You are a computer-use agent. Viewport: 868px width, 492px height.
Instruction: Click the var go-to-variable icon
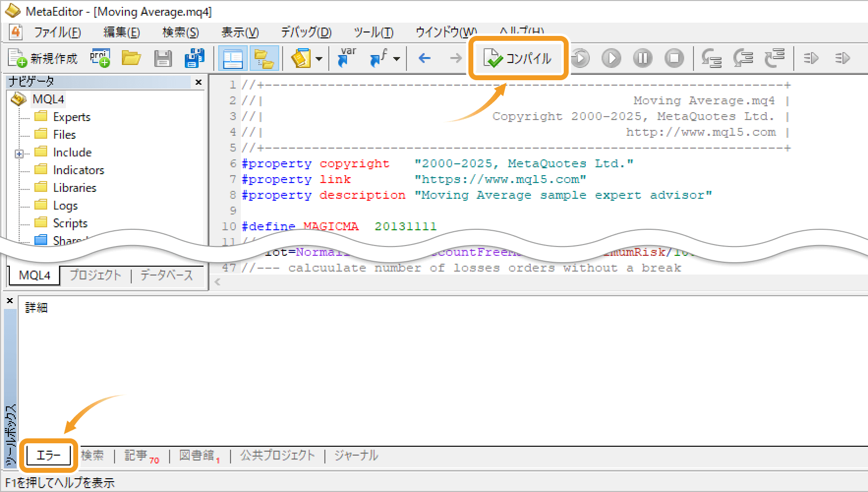tap(347, 58)
